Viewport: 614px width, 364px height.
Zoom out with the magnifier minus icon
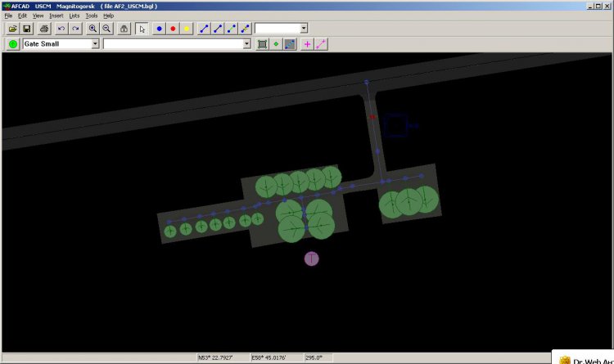click(x=106, y=29)
